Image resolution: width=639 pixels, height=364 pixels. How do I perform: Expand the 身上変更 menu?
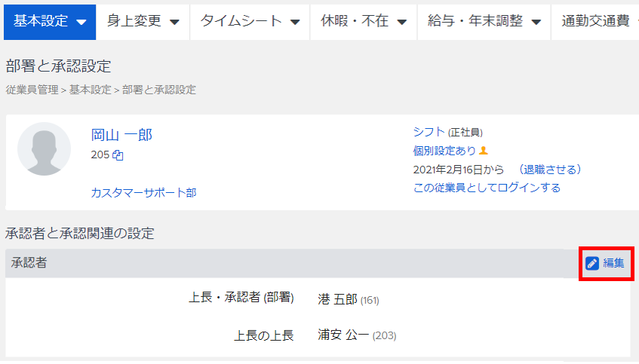coord(143,21)
